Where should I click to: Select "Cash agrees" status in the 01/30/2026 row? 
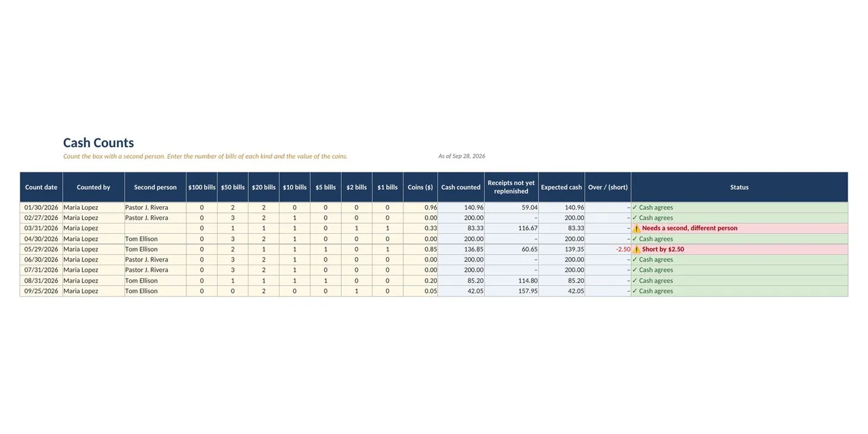coord(656,207)
